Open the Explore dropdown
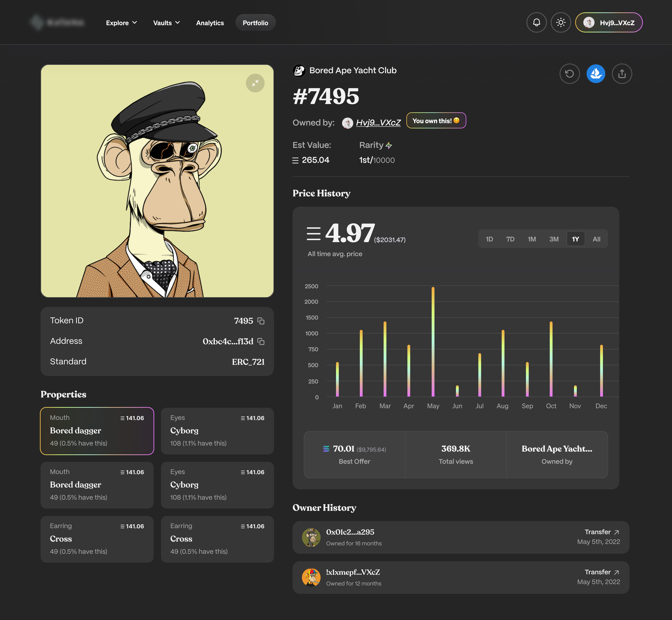This screenshot has height=620, width=672. [x=121, y=23]
